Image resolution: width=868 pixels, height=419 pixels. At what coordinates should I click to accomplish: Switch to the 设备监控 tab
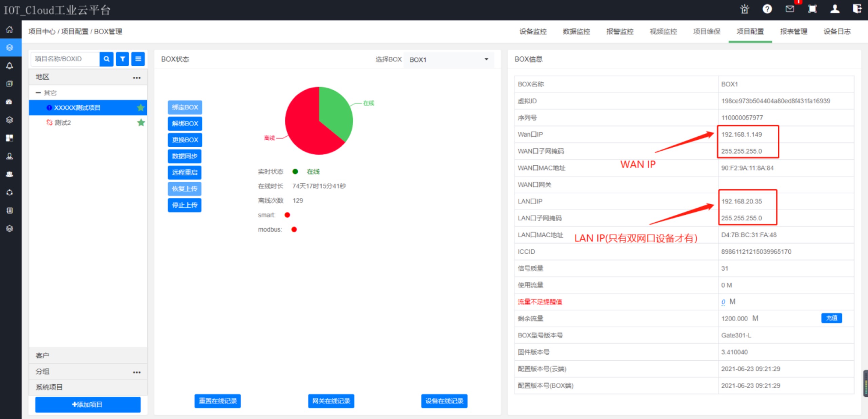pyautogui.click(x=533, y=32)
